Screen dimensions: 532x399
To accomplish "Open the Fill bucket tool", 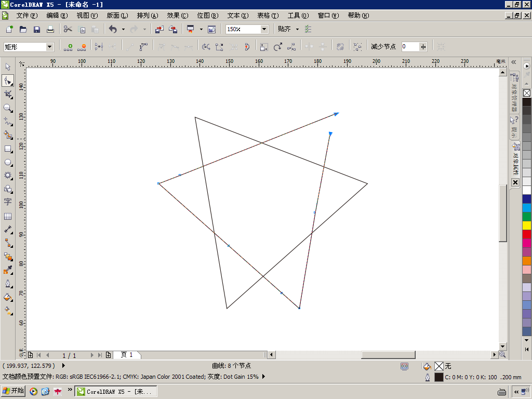I will [8, 297].
